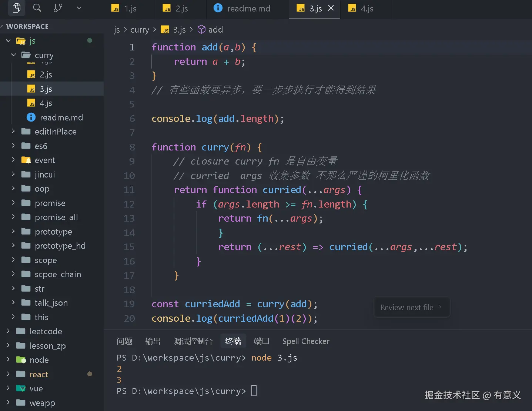Image resolution: width=532 pixels, height=411 pixels.
Task: Select the scpoe_chain folder
Action: [52, 274]
